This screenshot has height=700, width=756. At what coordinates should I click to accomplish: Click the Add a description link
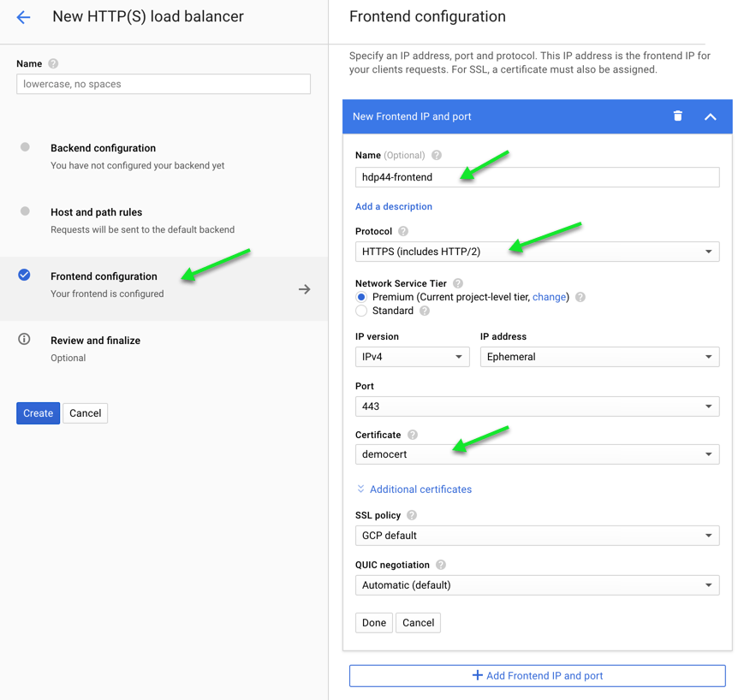(x=394, y=206)
